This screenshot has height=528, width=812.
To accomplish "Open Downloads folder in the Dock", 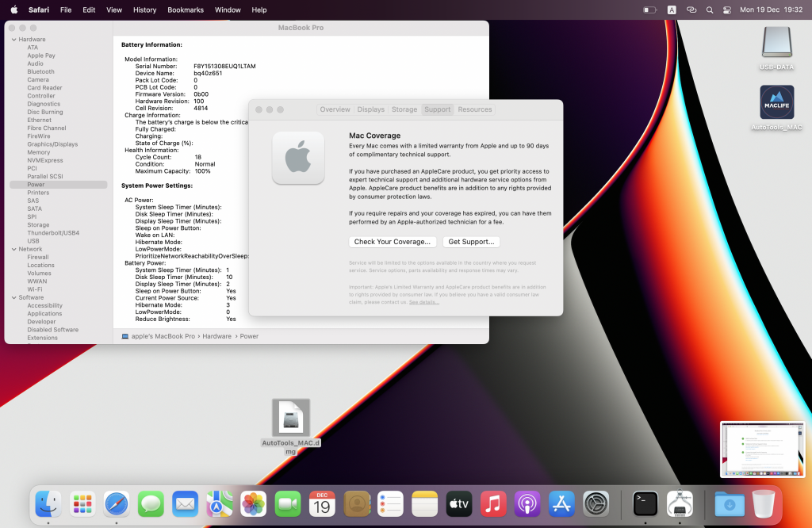I will (x=730, y=503).
